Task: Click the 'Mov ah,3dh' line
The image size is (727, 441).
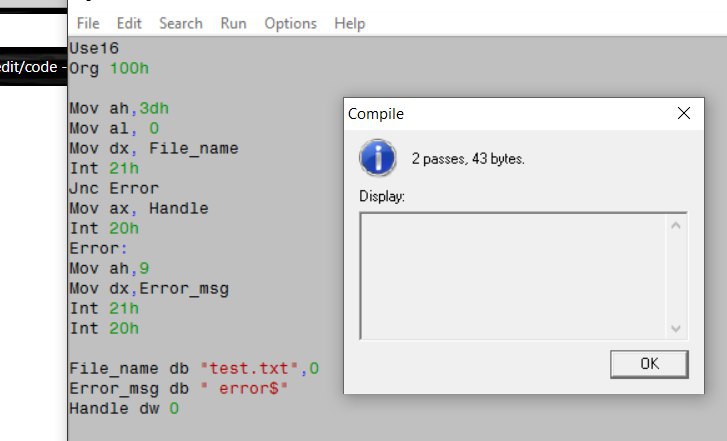Action: pos(119,109)
